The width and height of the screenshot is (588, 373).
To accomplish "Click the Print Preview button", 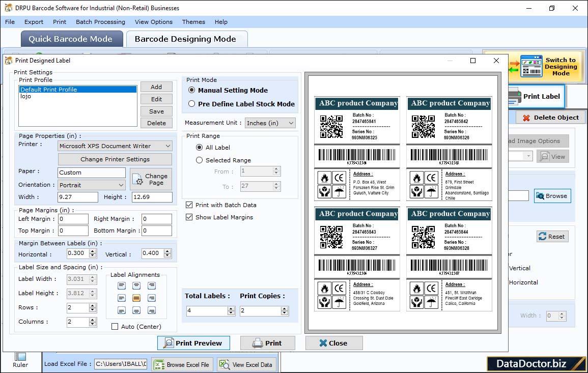I will click(x=193, y=343).
